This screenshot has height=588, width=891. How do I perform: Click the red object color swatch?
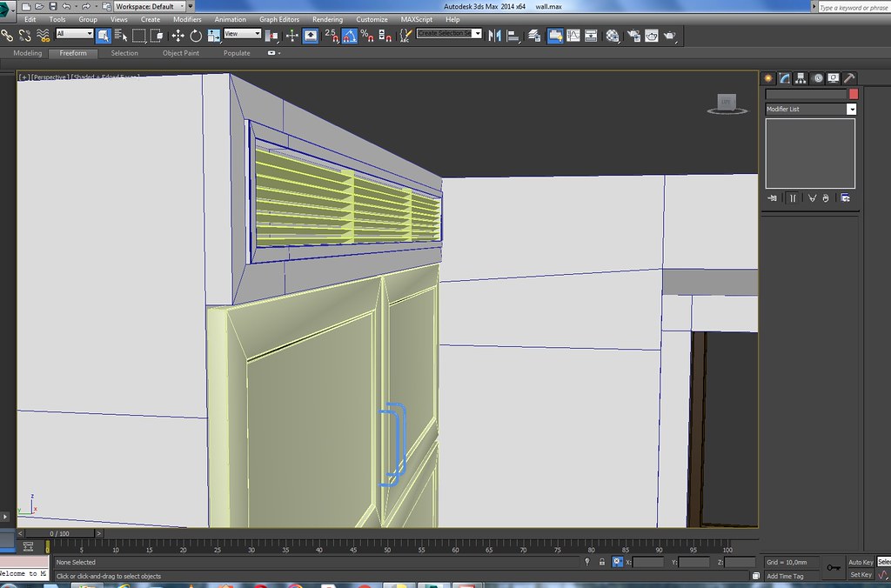854,94
